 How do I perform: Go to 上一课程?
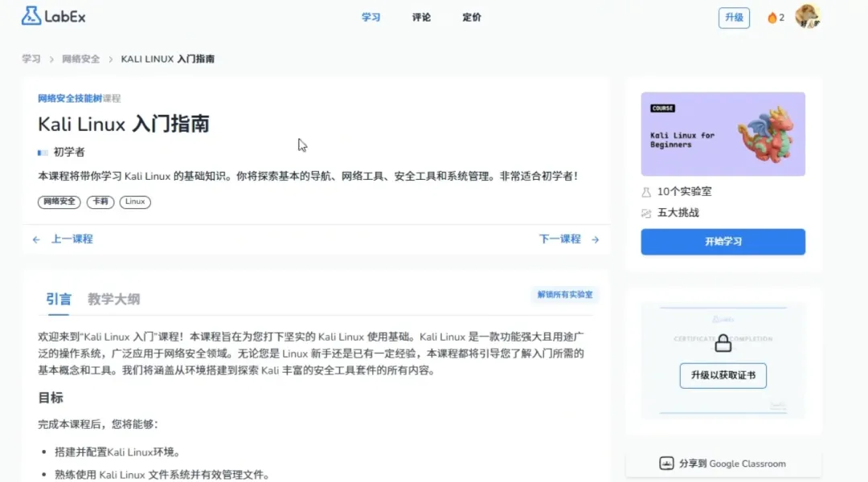tap(72, 239)
